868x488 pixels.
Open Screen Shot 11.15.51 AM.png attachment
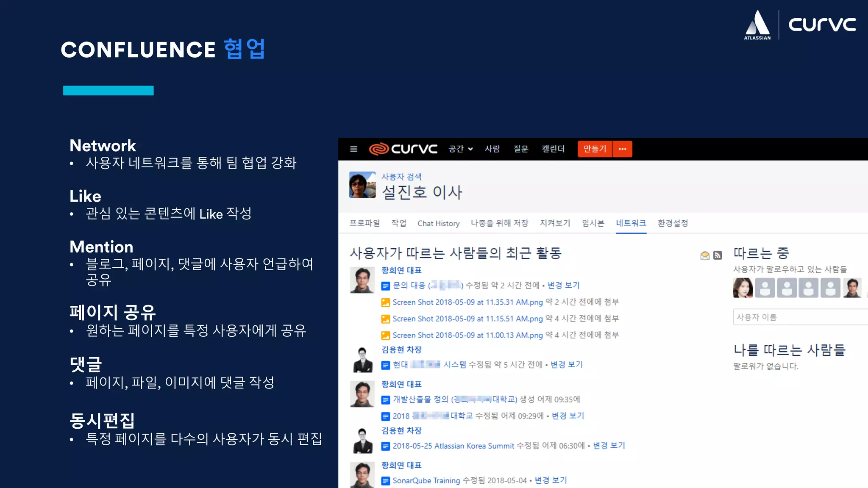[467, 319]
